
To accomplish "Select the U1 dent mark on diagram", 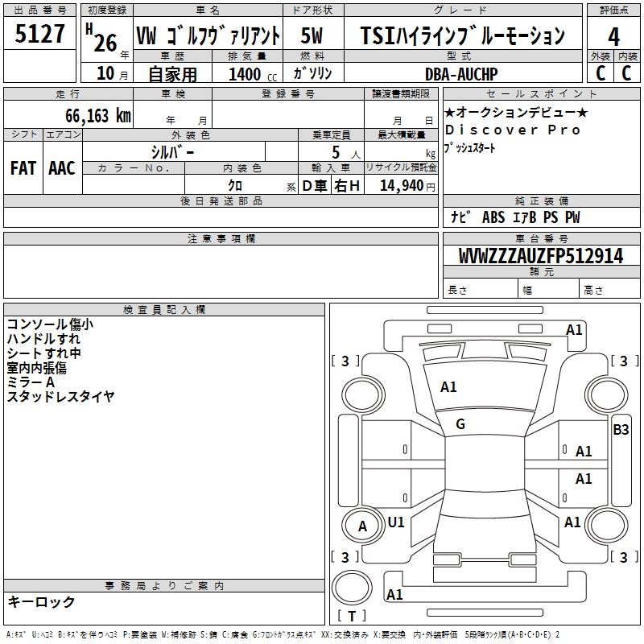I will (x=396, y=522).
